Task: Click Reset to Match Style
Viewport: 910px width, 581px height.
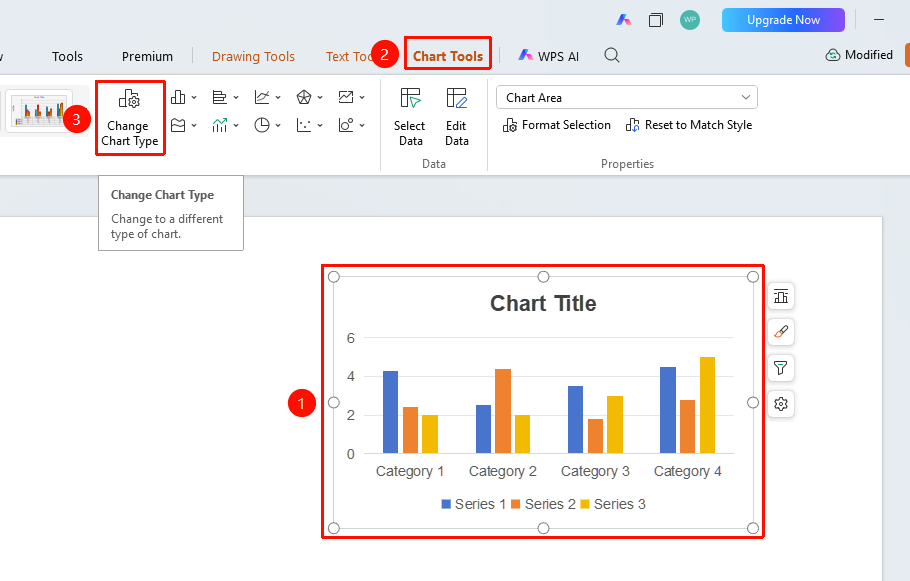Action: [689, 125]
